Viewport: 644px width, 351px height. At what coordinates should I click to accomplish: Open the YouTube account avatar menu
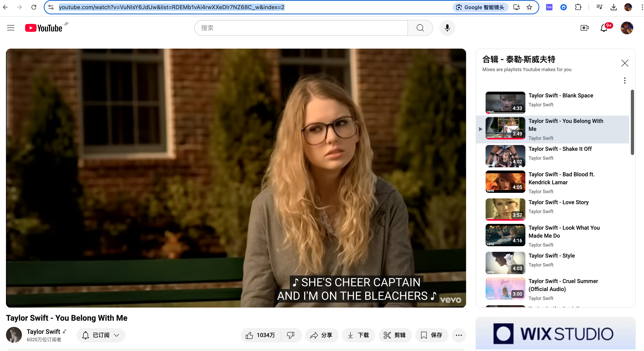pyautogui.click(x=627, y=28)
